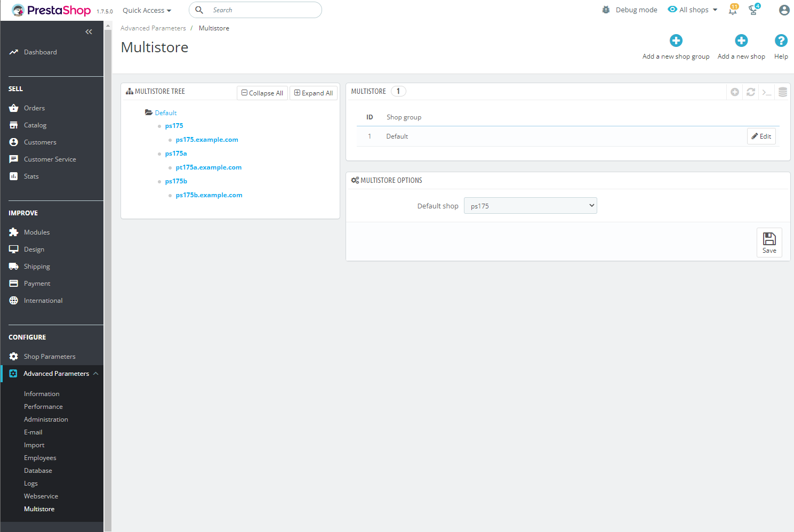Open the All shops selector
Viewport: 794px width, 532px height.
click(693, 10)
